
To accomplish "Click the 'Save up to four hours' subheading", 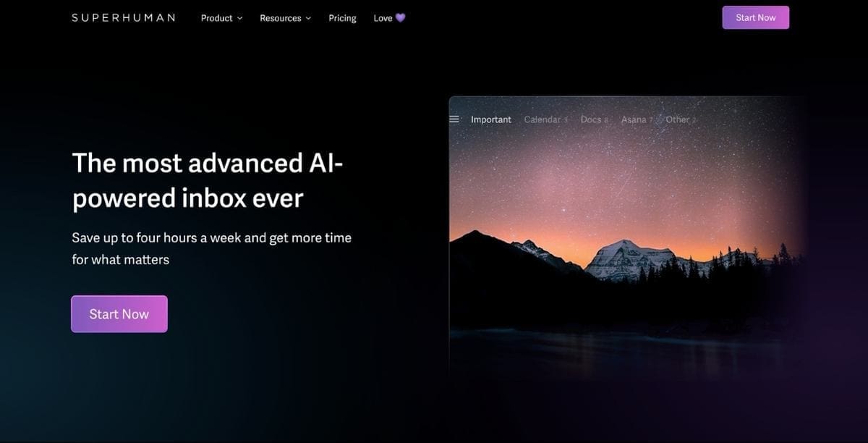I will pyautogui.click(x=211, y=248).
